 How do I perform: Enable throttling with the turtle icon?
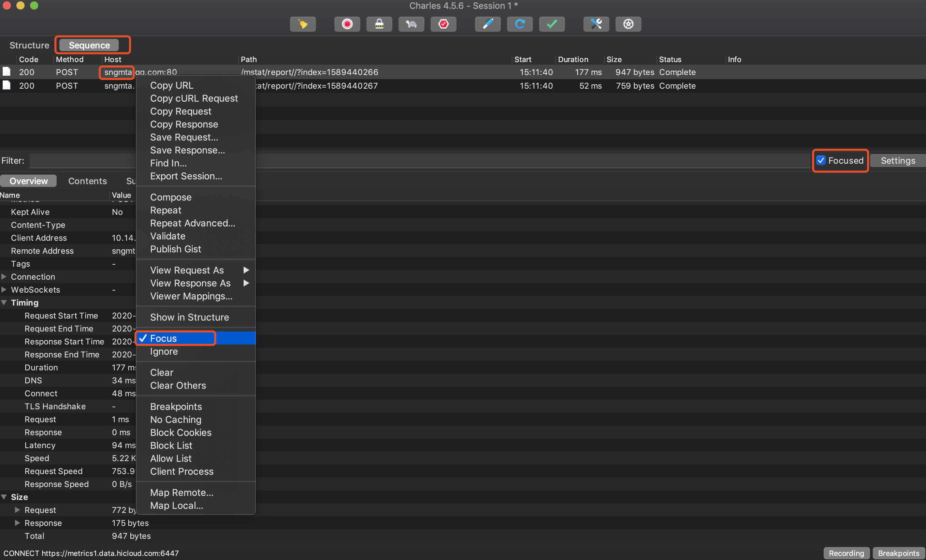411,24
